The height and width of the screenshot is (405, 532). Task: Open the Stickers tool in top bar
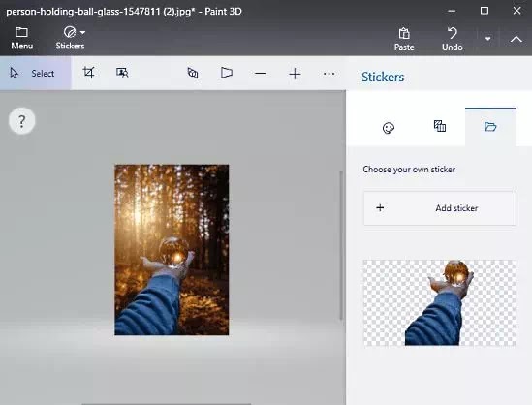click(x=70, y=38)
